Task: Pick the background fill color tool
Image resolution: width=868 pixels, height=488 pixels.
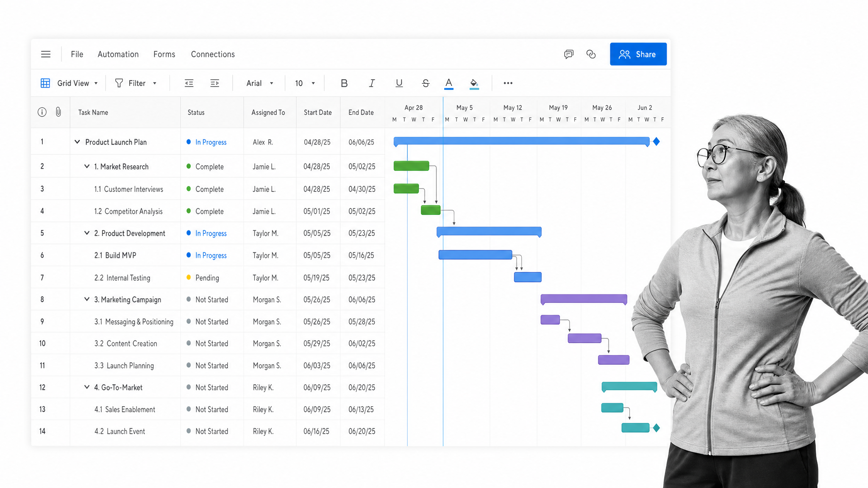Action: click(x=474, y=83)
